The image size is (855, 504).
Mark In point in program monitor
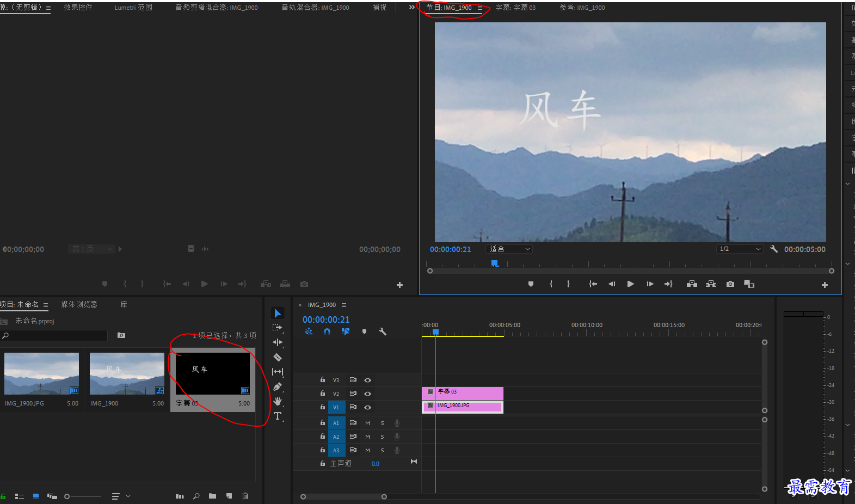tap(551, 284)
